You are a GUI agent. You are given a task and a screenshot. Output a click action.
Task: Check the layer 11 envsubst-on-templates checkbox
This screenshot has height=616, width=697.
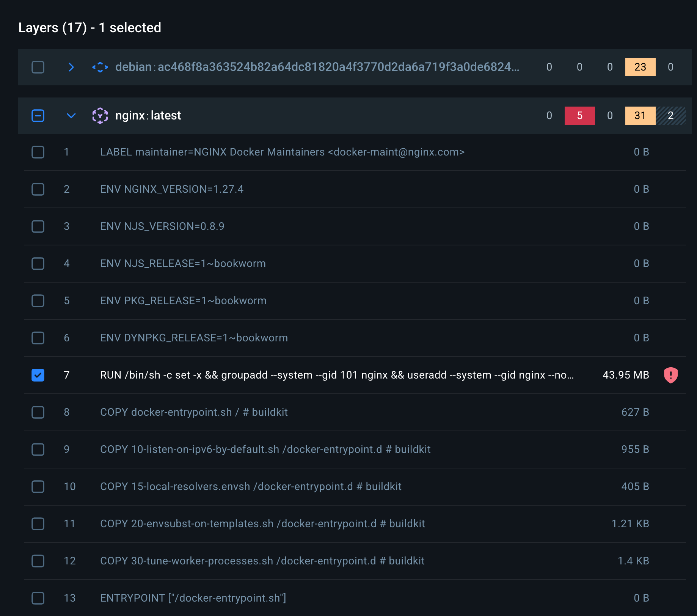tap(38, 524)
